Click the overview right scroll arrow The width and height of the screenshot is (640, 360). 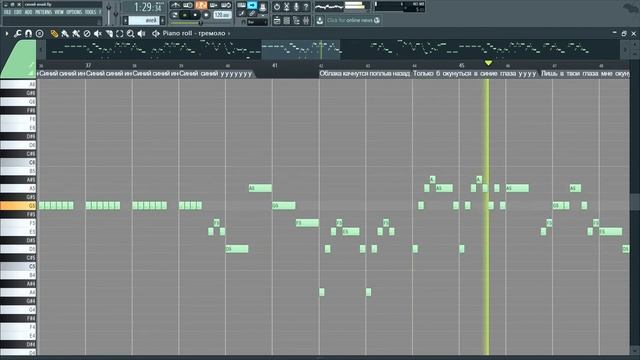coord(624,49)
